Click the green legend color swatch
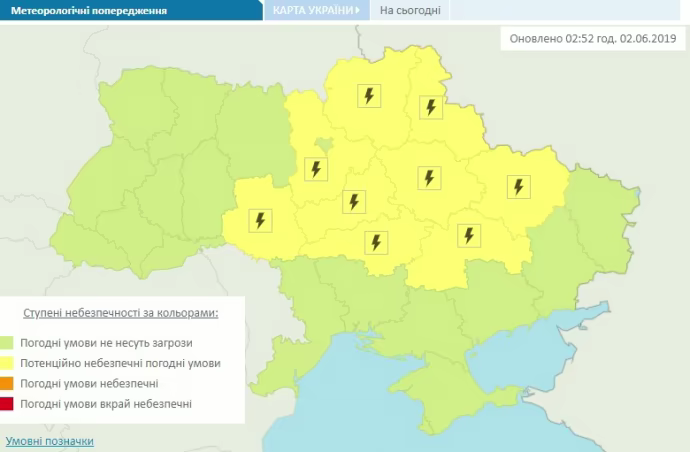 click(x=8, y=343)
